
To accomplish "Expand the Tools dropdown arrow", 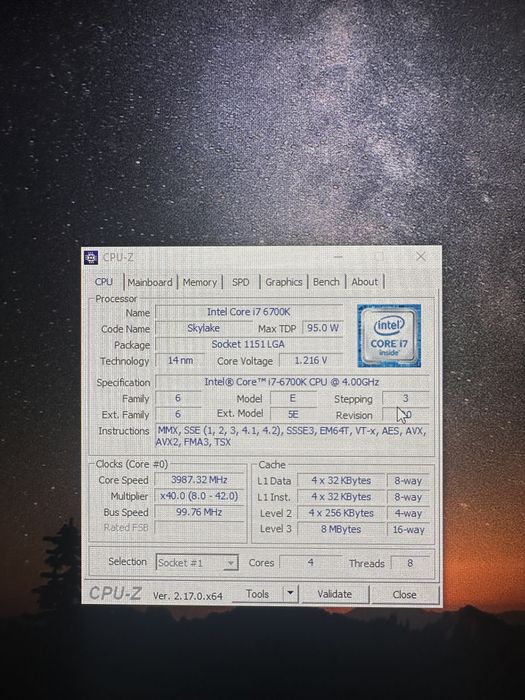I will point(290,594).
